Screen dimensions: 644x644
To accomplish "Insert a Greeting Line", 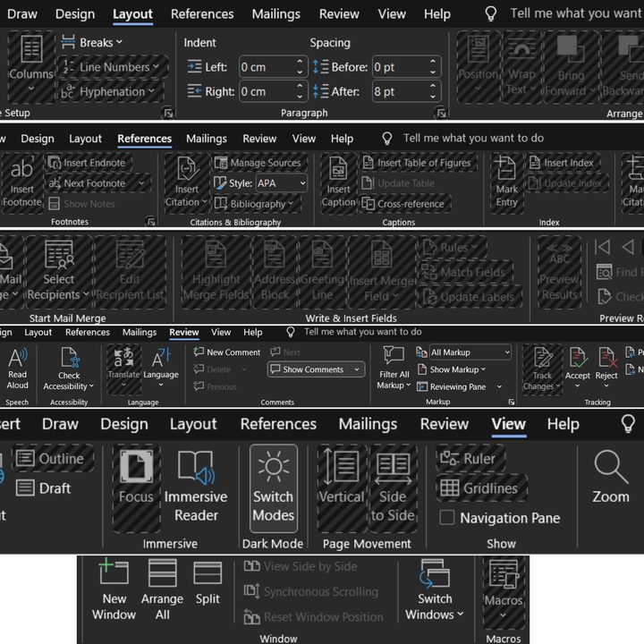I will pyautogui.click(x=322, y=271).
